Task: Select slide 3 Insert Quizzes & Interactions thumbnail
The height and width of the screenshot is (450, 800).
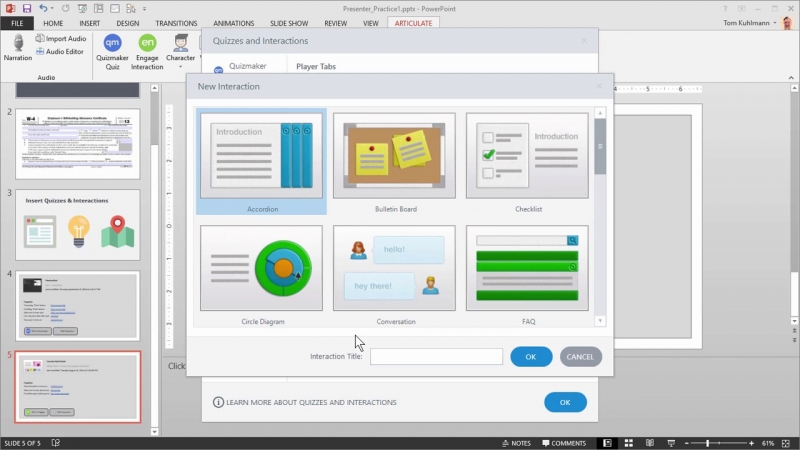Action: click(x=78, y=225)
